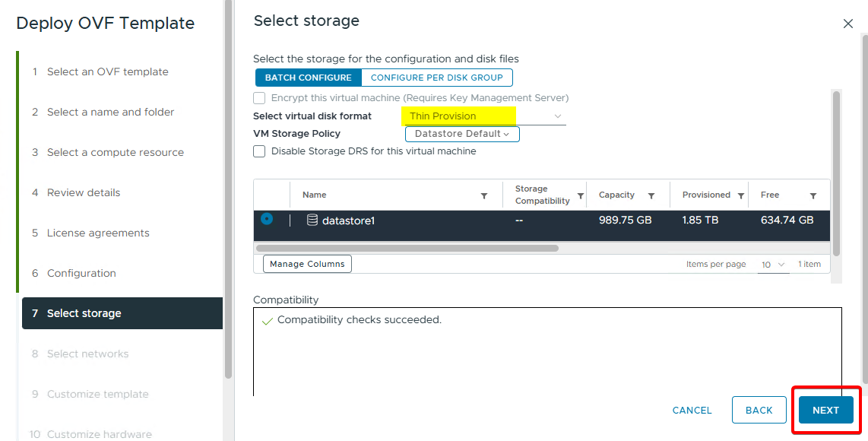Viewport: 868px width, 441px height.
Task: Open the Items per page dropdown
Action: (x=773, y=265)
